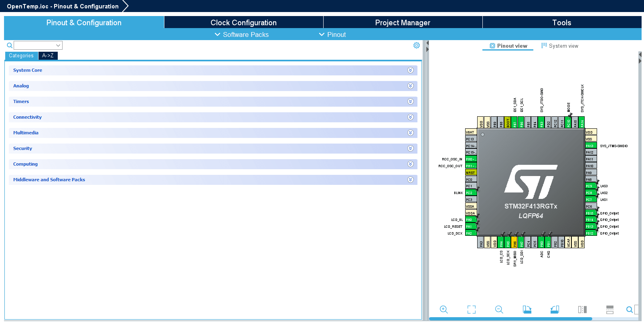
Task: Select pin PC9 labeled LAS3
Action: 591,186
